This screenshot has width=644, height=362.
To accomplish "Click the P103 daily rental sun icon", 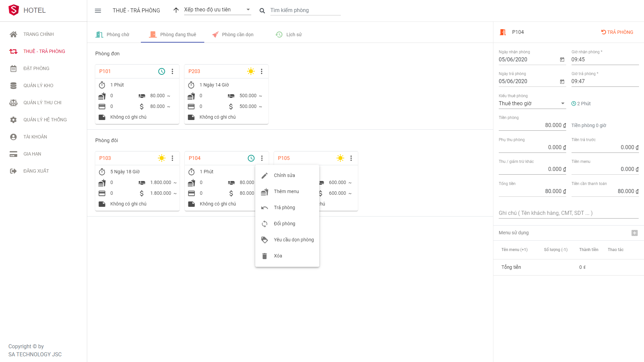I will coord(162,158).
